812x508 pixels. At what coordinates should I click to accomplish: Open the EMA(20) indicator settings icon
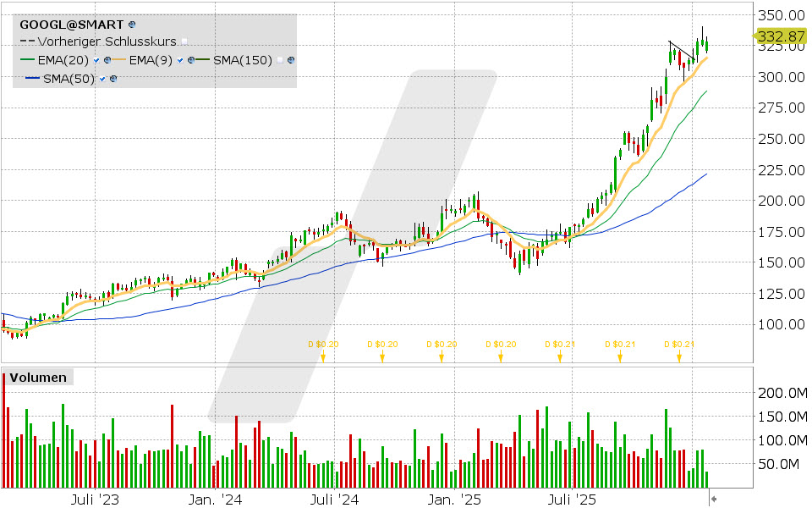click(x=107, y=60)
